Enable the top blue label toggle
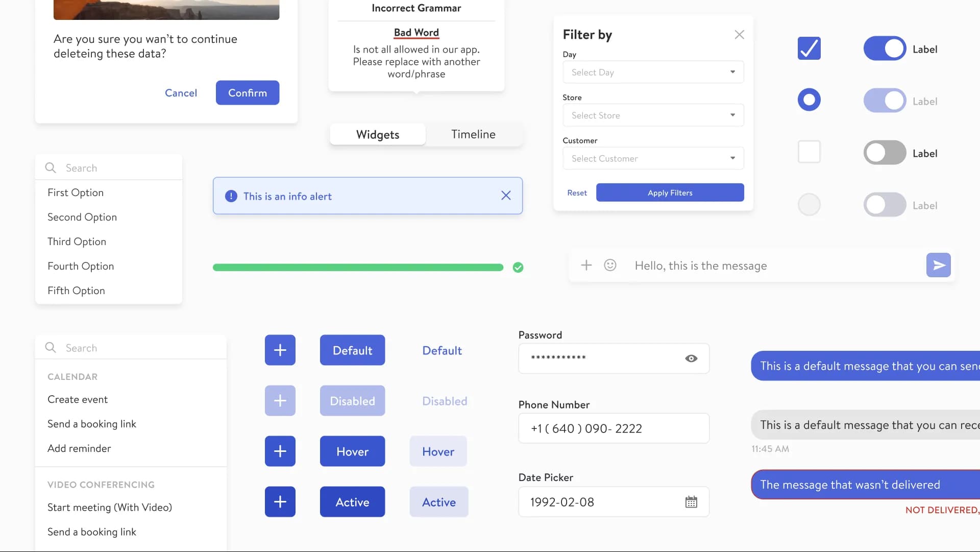This screenshot has width=980, height=552. [885, 48]
